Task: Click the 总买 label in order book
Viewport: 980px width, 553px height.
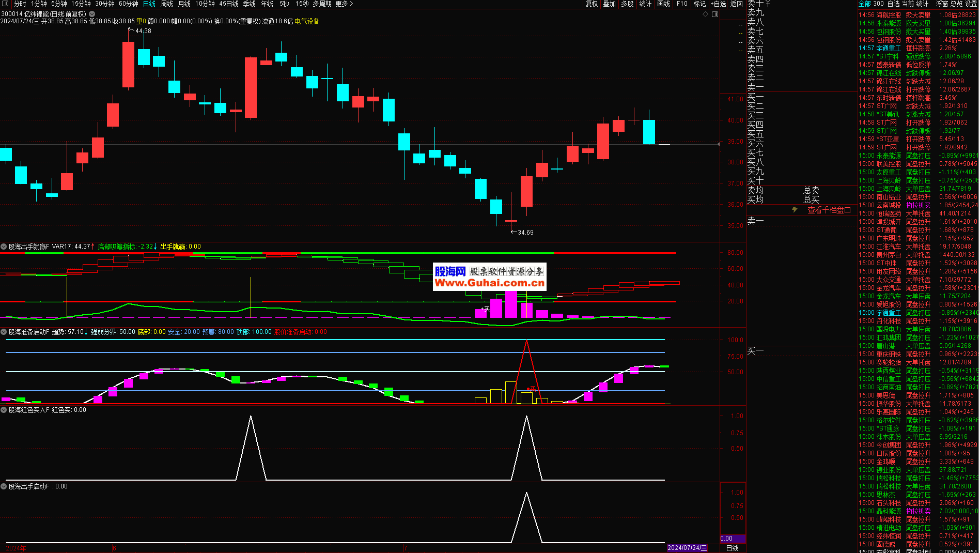Action: pos(812,199)
